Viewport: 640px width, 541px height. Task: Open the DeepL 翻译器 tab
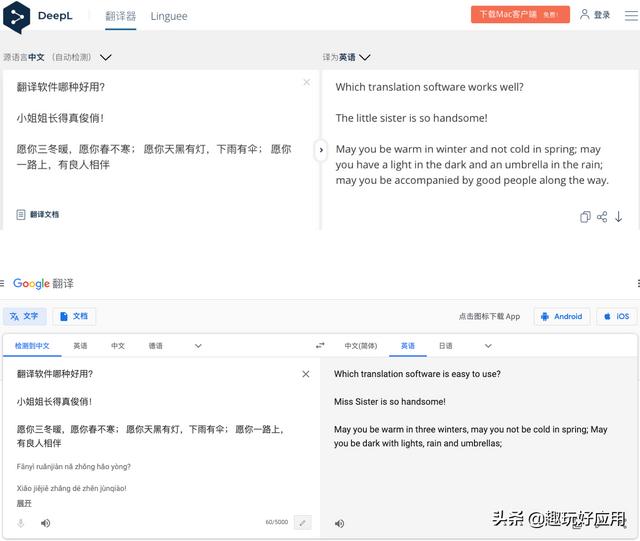pyautogui.click(x=120, y=16)
